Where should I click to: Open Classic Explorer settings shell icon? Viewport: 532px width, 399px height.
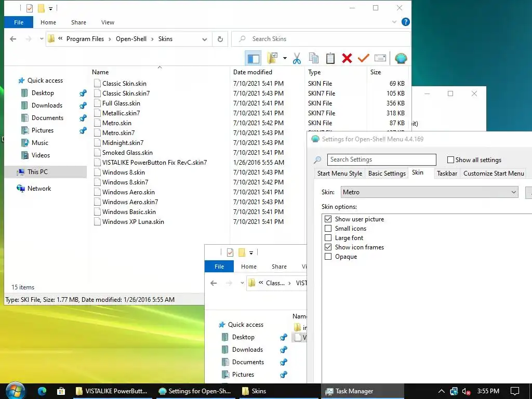point(401,58)
